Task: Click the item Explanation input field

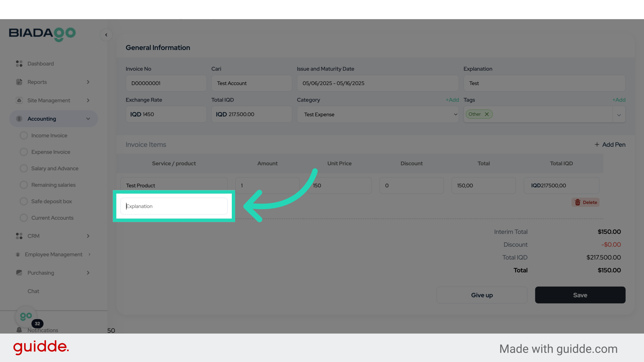Action: 174,206
